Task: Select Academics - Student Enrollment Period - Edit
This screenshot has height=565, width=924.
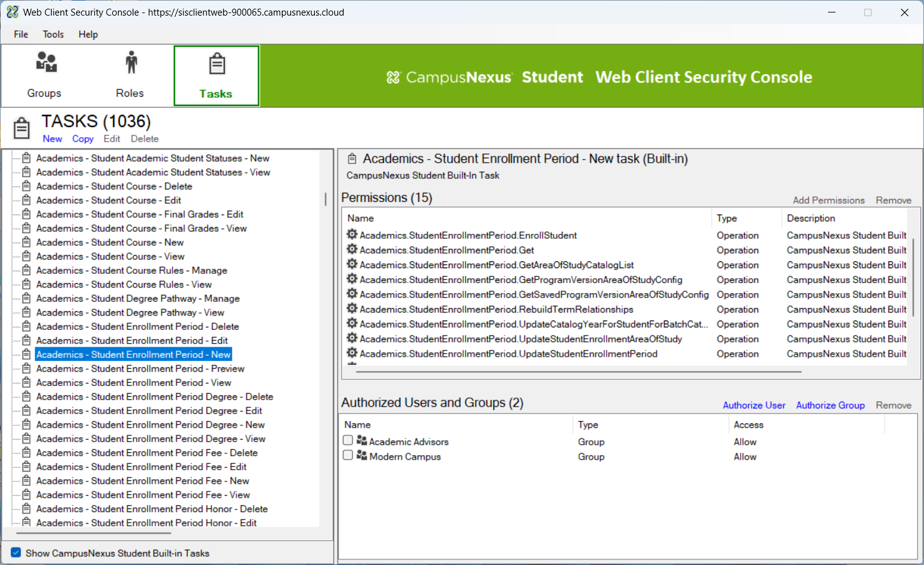Action: [132, 340]
